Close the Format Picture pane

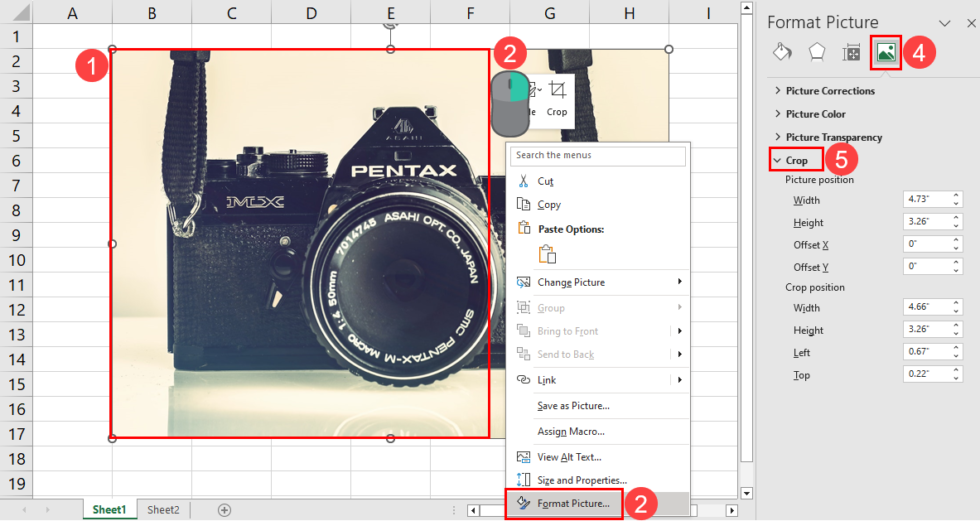point(971,23)
